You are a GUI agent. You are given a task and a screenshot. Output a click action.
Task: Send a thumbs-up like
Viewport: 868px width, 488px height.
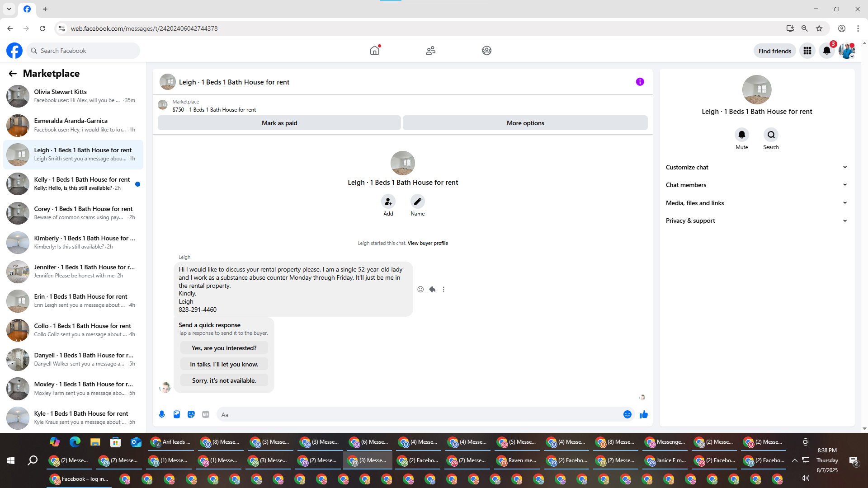point(644,414)
